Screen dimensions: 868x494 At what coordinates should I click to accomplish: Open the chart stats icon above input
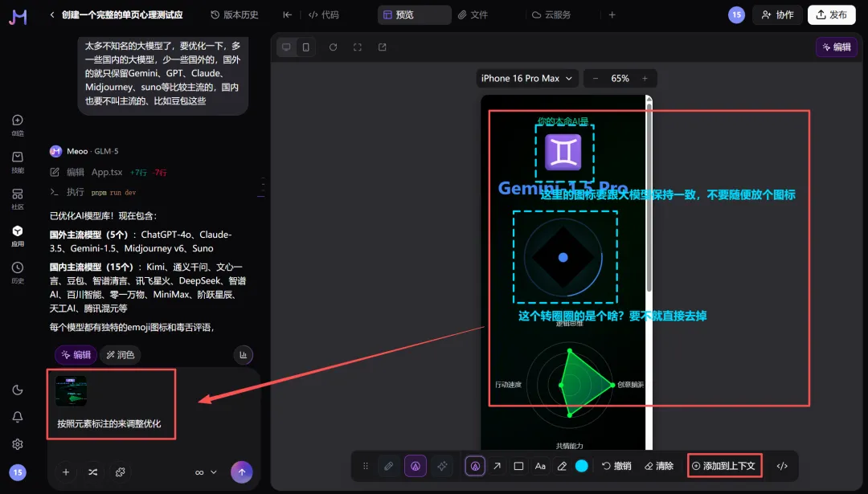point(243,354)
